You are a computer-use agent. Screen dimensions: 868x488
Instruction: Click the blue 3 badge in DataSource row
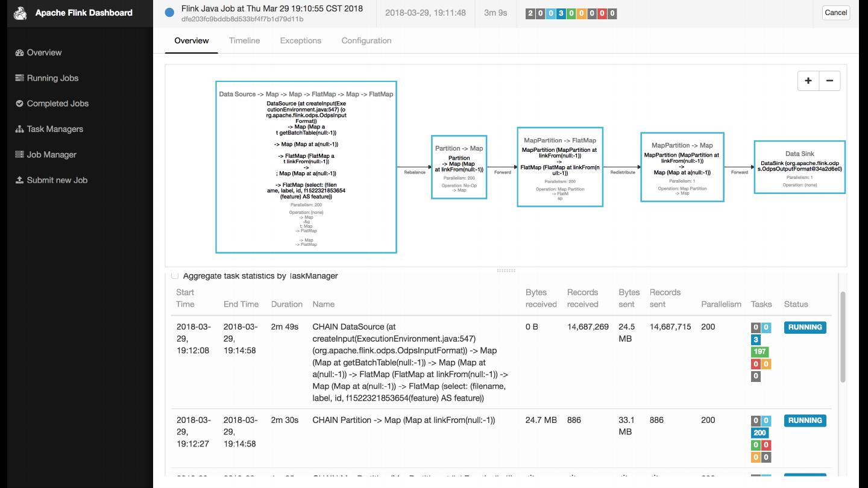tap(756, 340)
